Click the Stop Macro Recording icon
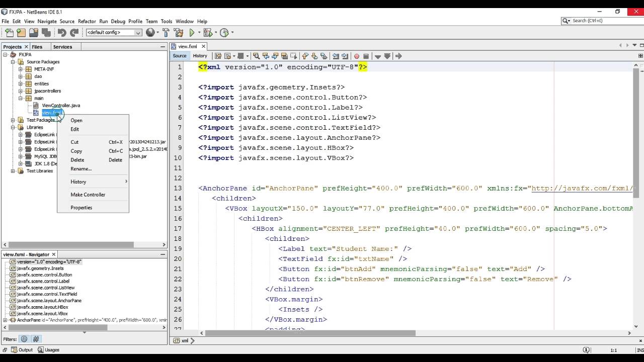Image resolution: width=644 pixels, height=362 pixels. click(x=366, y=56)
